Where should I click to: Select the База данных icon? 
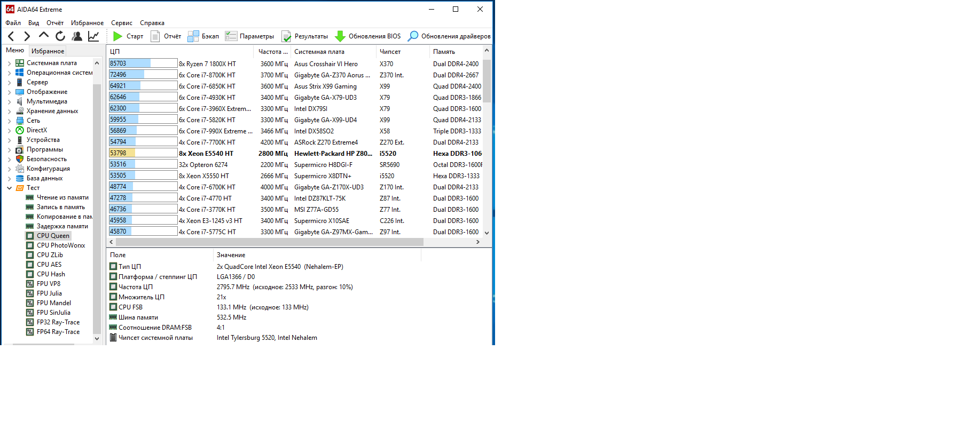(x=20, y=178)
